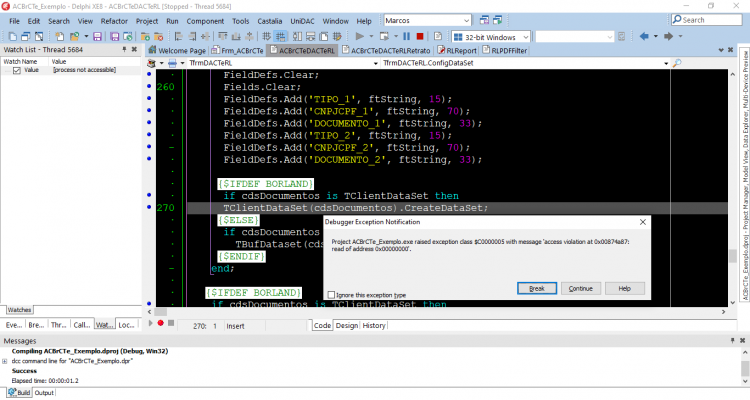This screenshot has height=400, width=750.
Task: Click the Break button in exception dialog
Action: pyautogui.click(x=537, y=289)
